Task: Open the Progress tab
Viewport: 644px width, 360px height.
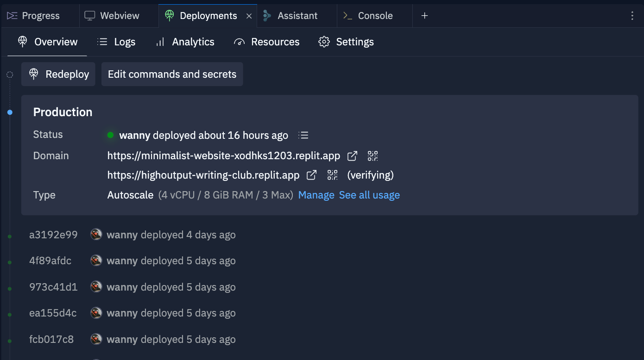Action: (33, 16)
